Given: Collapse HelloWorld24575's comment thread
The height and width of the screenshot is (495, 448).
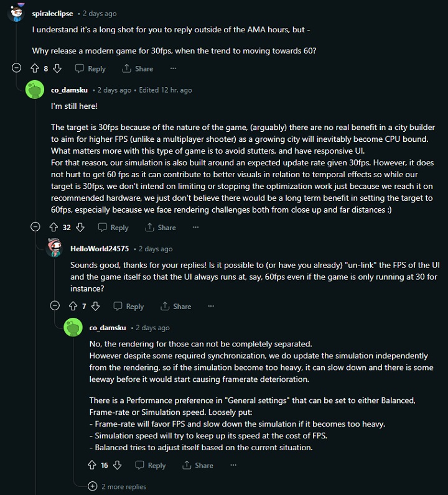Looking at the screenshot, I should click(55, 306).
